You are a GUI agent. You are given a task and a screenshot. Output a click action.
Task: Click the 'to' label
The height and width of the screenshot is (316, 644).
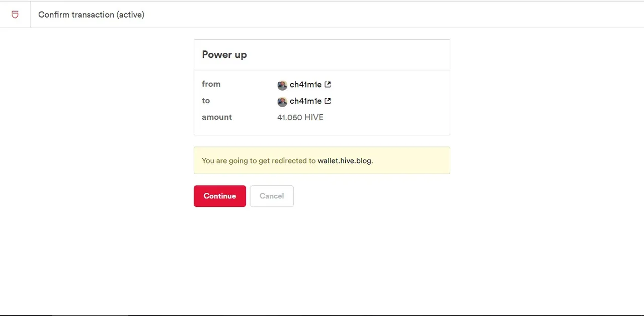pyautogui.click(x=206, y=101)
